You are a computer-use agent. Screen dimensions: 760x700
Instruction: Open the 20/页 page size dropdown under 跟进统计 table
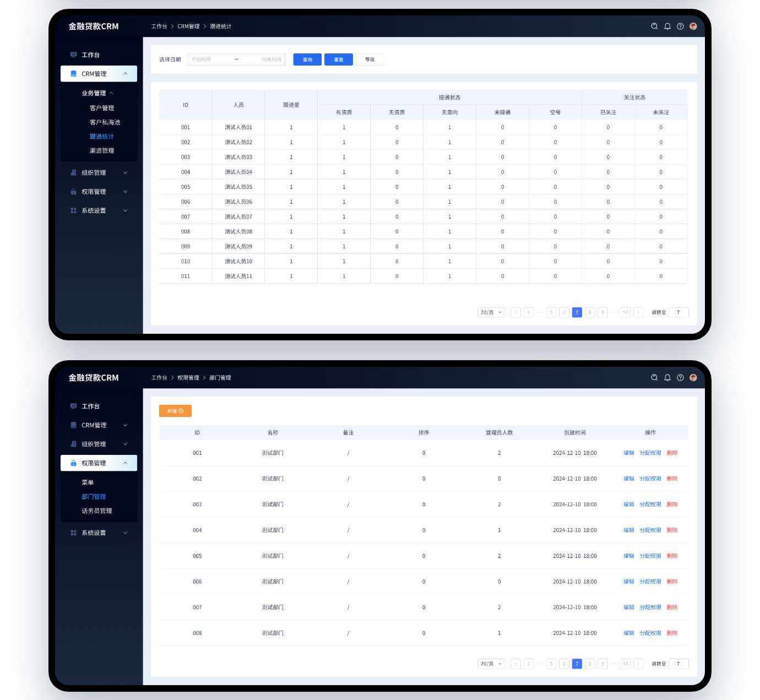[491, 313]
